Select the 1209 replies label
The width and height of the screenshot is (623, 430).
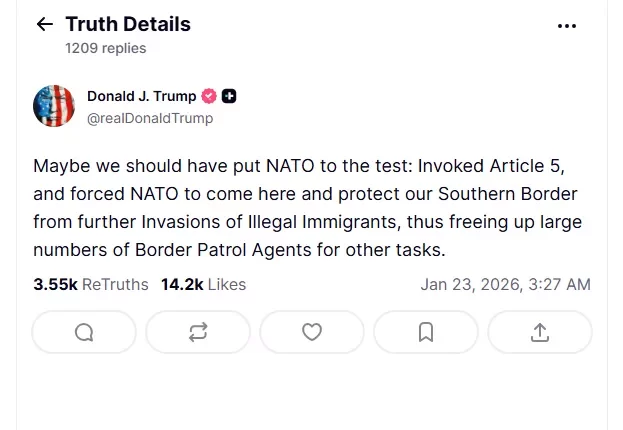coord(105,48)
